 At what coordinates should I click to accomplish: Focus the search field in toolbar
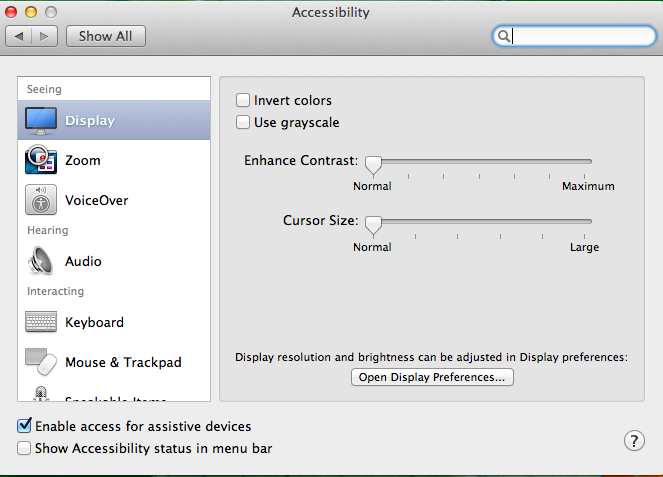(x=574, y=36)
